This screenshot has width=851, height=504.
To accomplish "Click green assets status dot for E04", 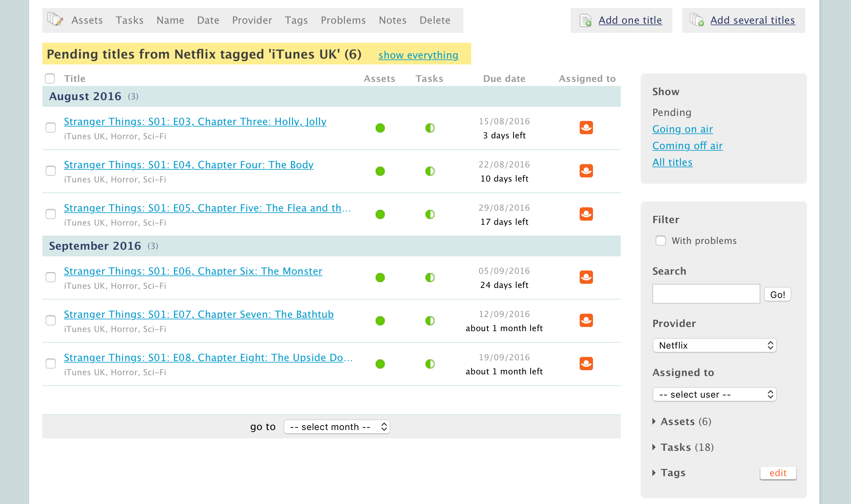I will [x=380, y=171].
